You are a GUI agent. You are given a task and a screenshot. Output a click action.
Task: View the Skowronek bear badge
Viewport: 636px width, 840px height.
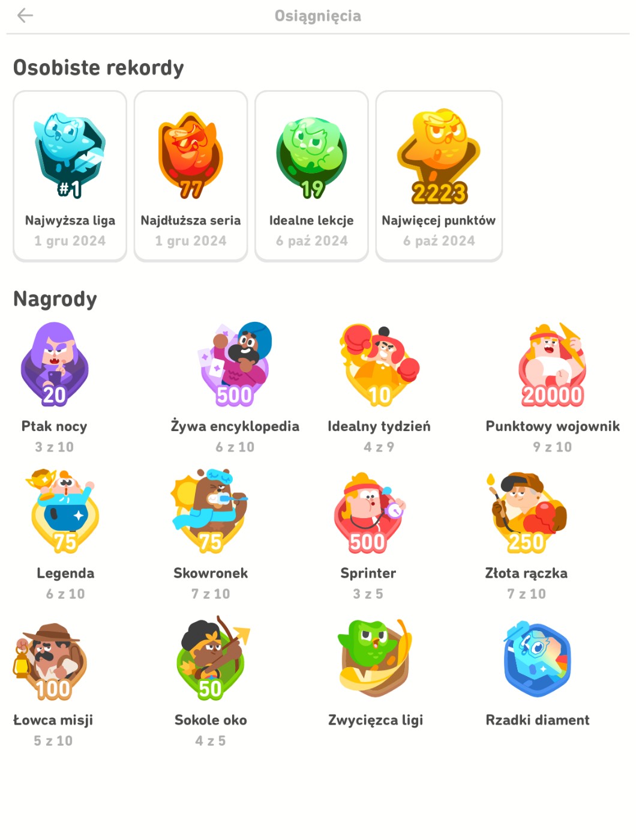[x=211, y=512]
